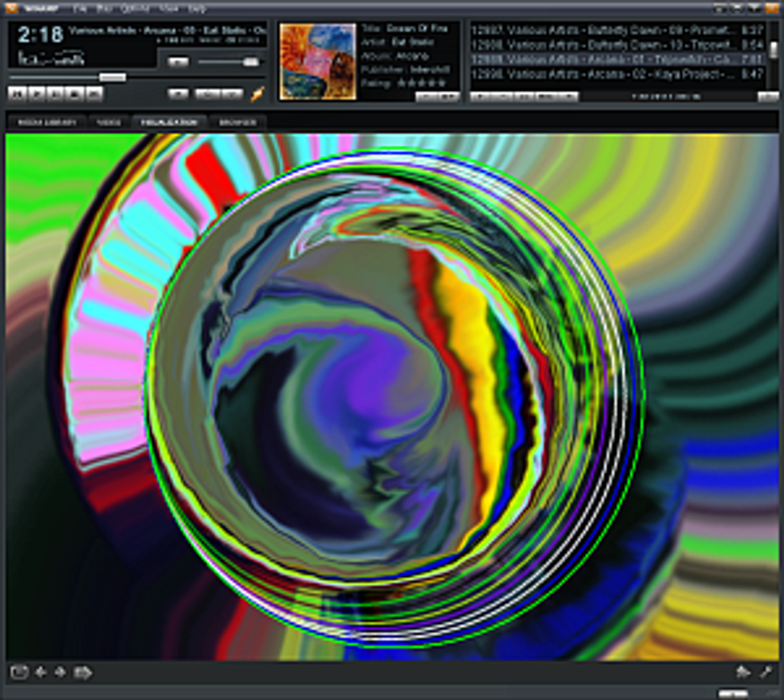Click the orange lightning bolt icon

pyautogui.click(x=257, y=94)
